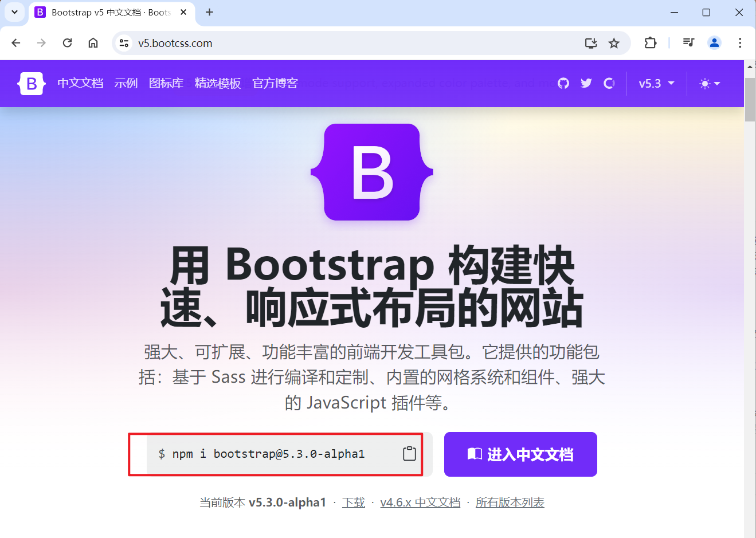Open the browser home page

pos(93,43)
